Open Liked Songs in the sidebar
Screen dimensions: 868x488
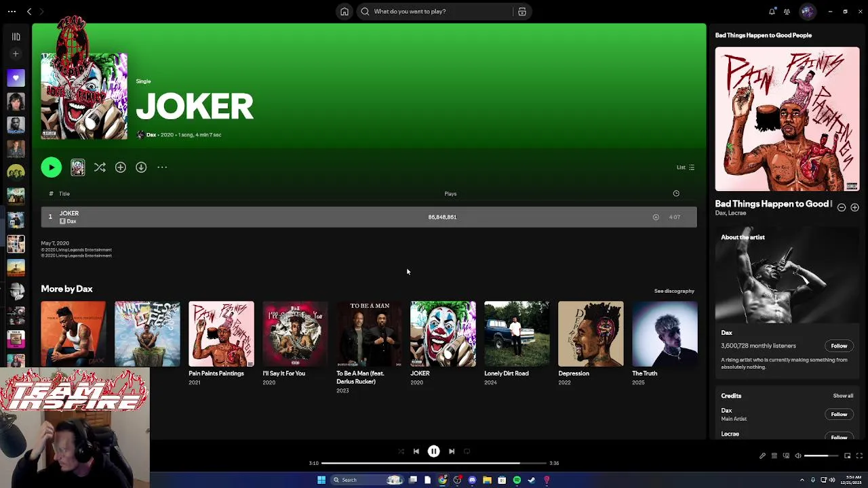coord(16,78)
